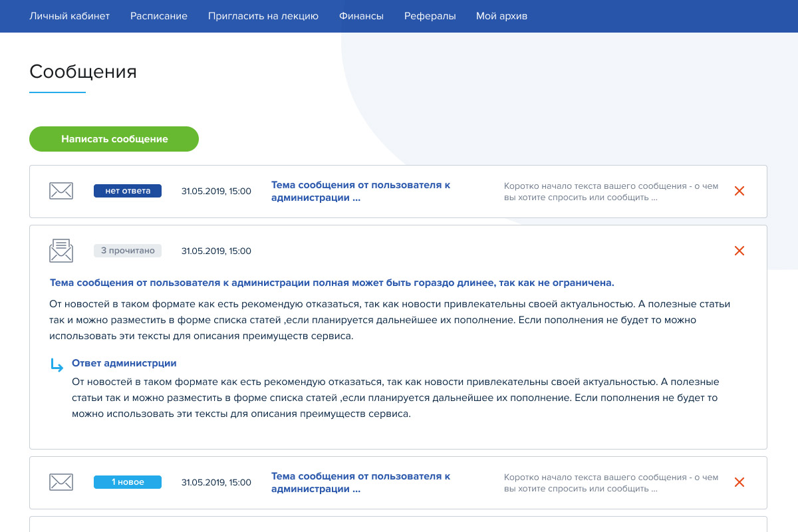The height and width of the screenshot is (532, 798).
Task: Open 'Мой архив' from the top menu
Action: coord(501,16)
